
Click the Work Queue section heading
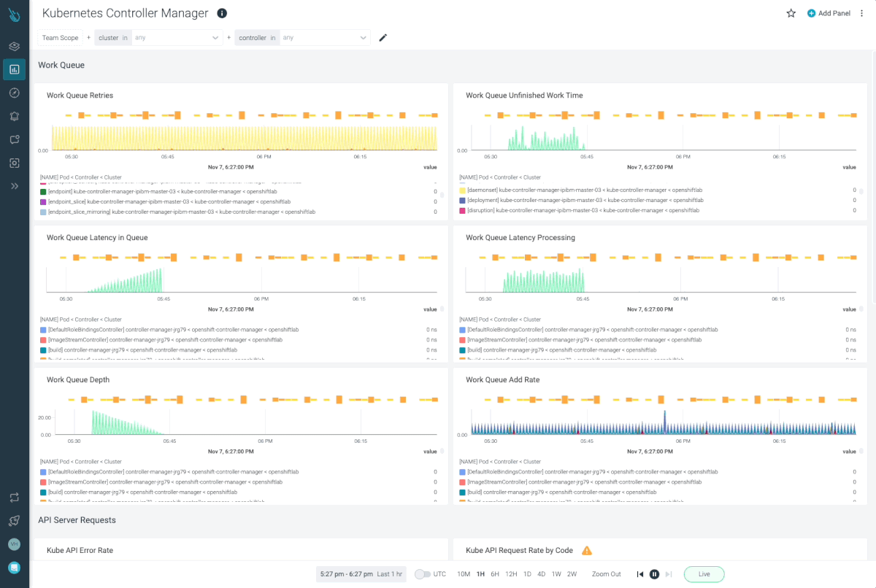click(61, 65)
